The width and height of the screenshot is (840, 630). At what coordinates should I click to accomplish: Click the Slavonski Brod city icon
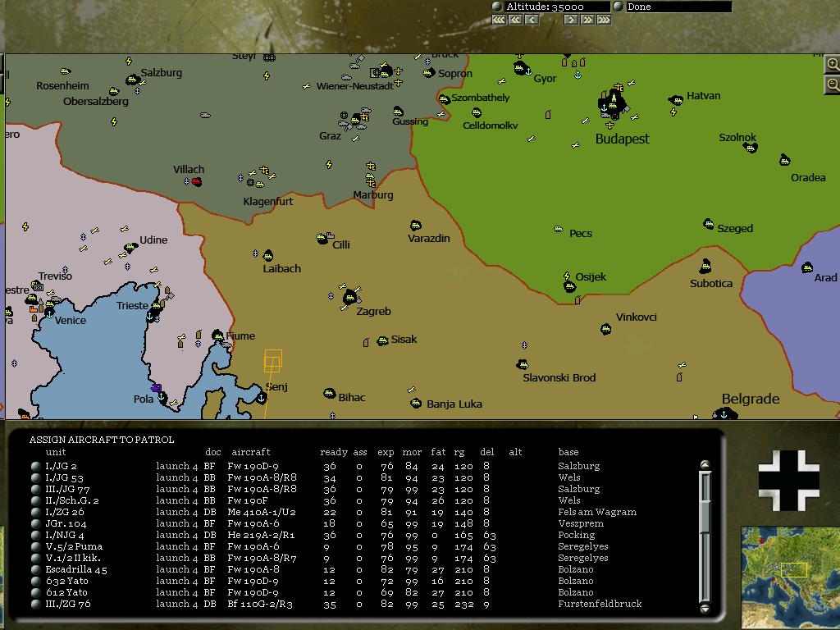pyautogui.click(x=523, y=365)
